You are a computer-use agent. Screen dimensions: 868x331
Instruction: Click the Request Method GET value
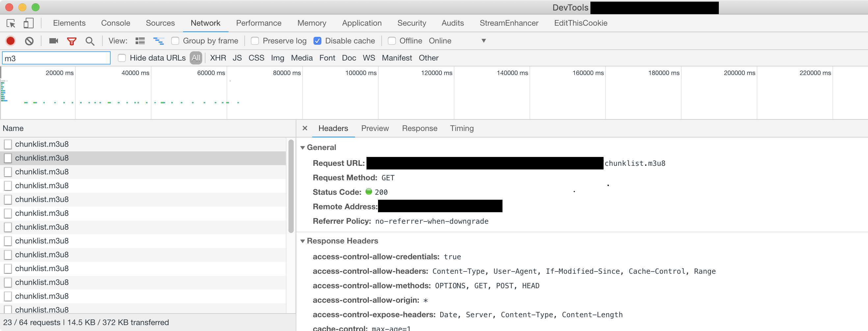pyautogui.click(x=388, y=178)
